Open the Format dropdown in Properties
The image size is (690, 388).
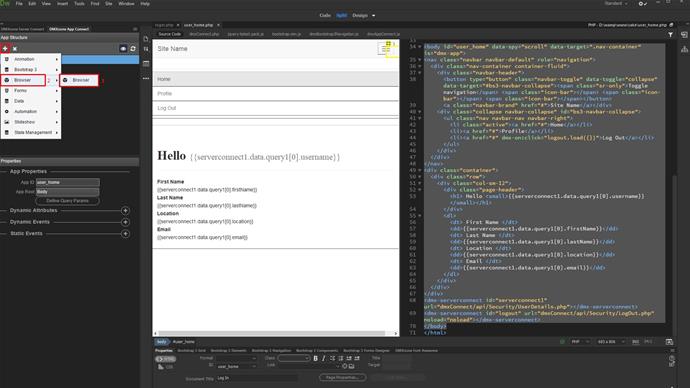(236, 359)
